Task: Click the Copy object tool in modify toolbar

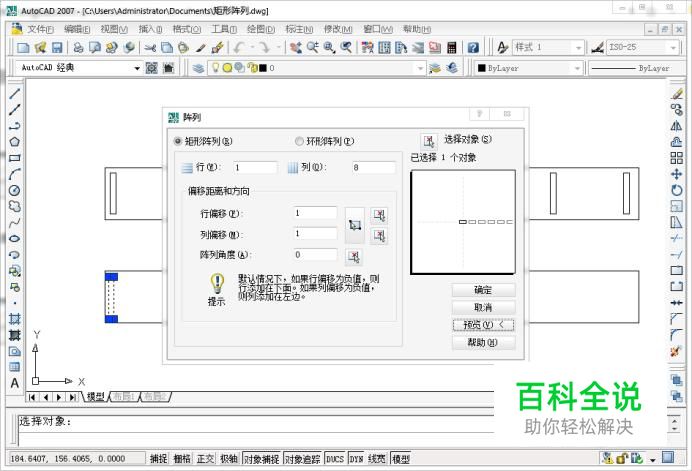Action: click(677, 109)
